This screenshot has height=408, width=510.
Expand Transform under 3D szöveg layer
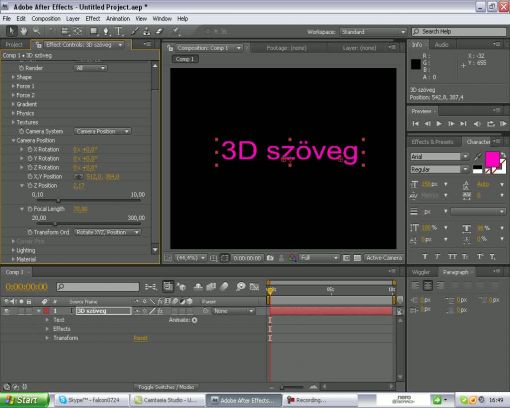47,338
